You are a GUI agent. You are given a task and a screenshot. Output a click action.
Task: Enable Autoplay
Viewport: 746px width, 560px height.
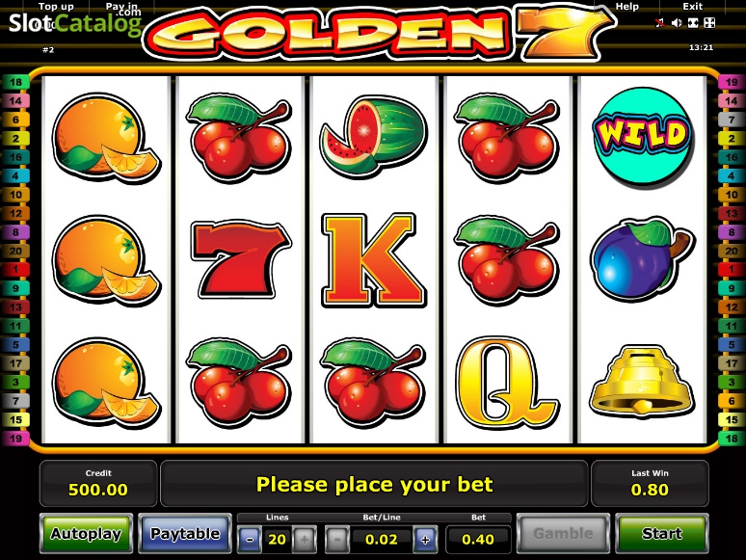(x=86, y=533)
